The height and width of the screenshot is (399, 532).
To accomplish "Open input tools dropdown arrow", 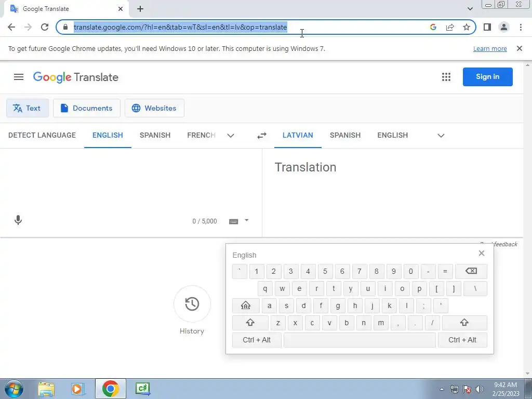I will 247,220.
